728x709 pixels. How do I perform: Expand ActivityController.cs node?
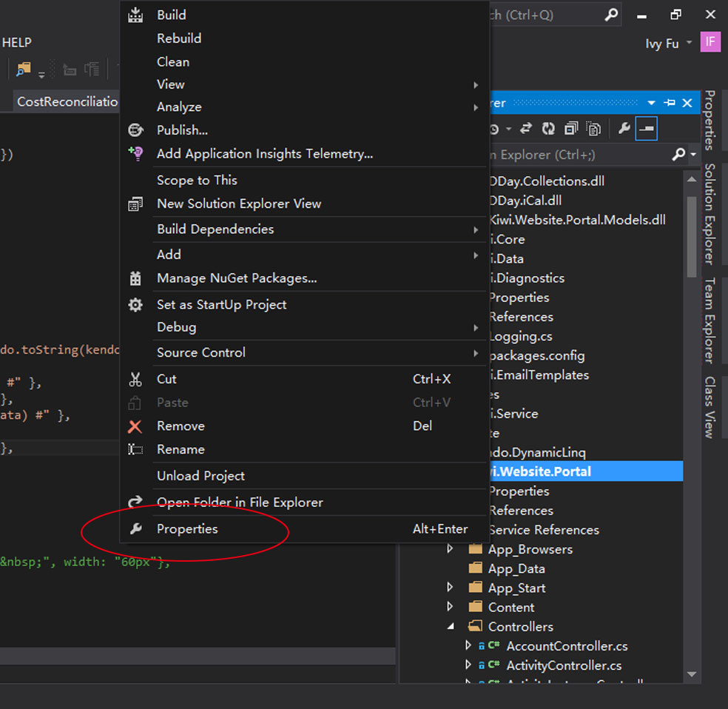(468, 665)
